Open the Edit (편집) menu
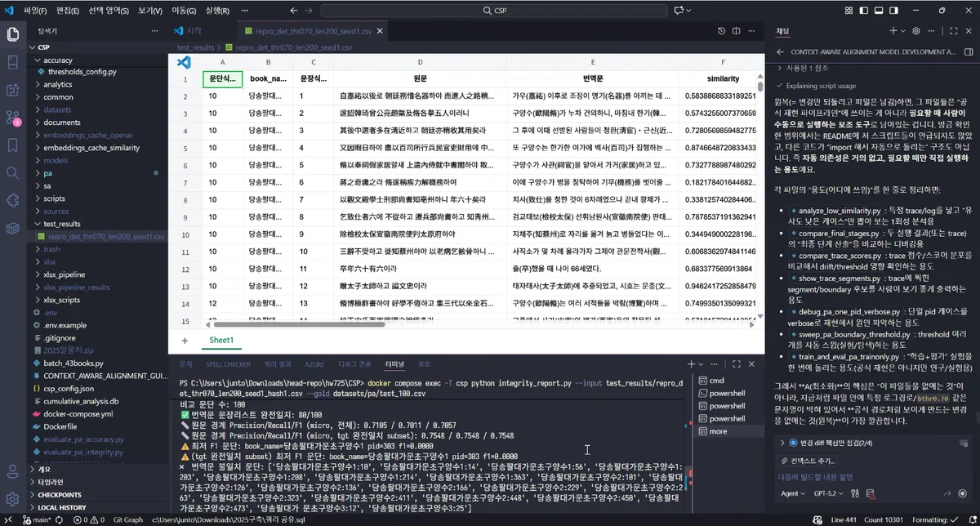 68,11
